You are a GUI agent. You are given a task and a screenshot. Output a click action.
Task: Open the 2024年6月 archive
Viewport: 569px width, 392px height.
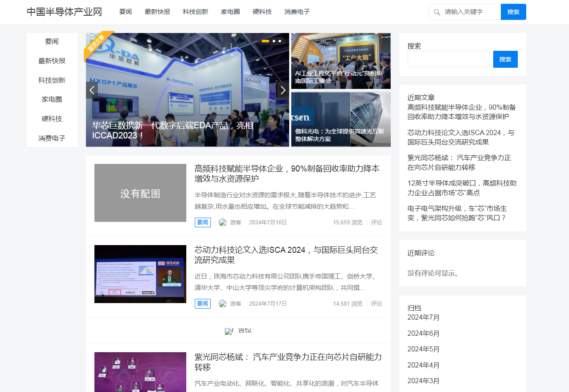[423, 334]
